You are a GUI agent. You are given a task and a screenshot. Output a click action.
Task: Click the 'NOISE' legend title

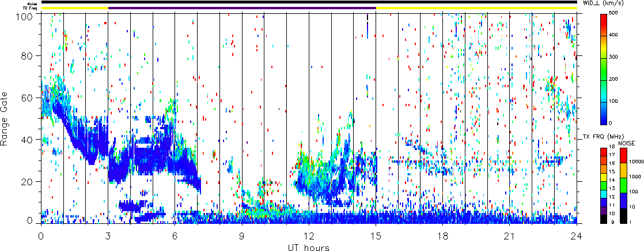click(x=627, y=143)
